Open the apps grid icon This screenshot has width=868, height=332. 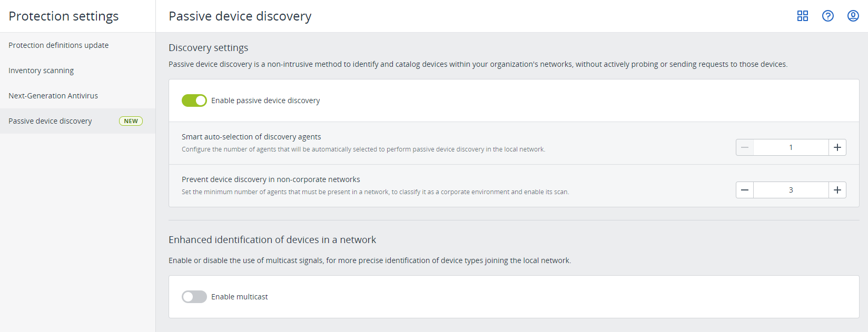(803, 16)
